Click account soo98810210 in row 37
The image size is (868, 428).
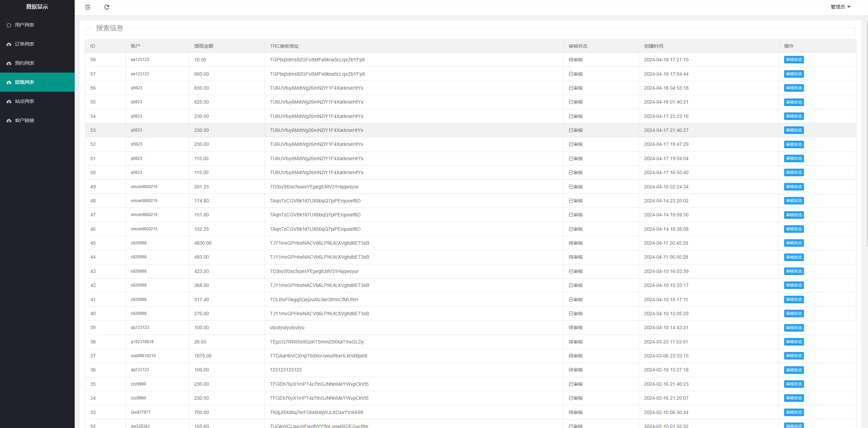coord(143,356)
